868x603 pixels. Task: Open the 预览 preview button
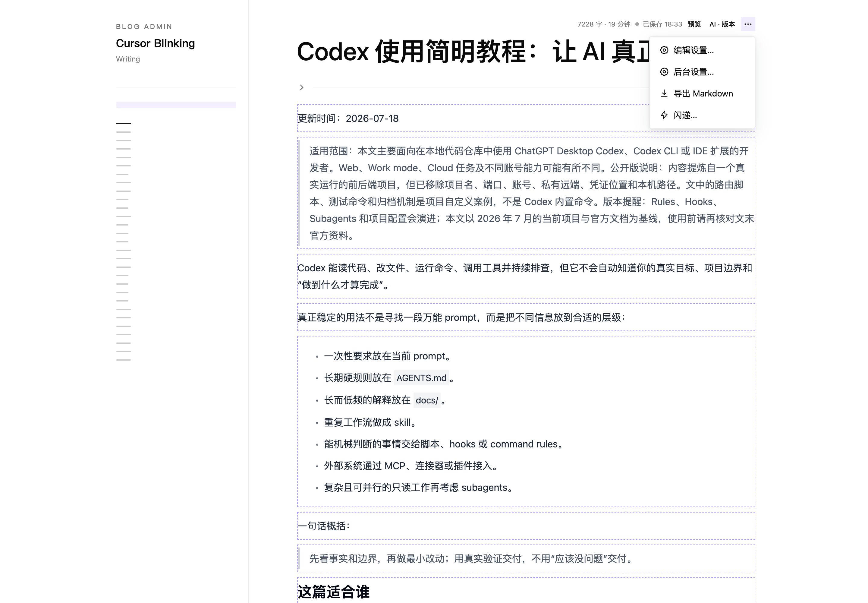tap(694, 24)
